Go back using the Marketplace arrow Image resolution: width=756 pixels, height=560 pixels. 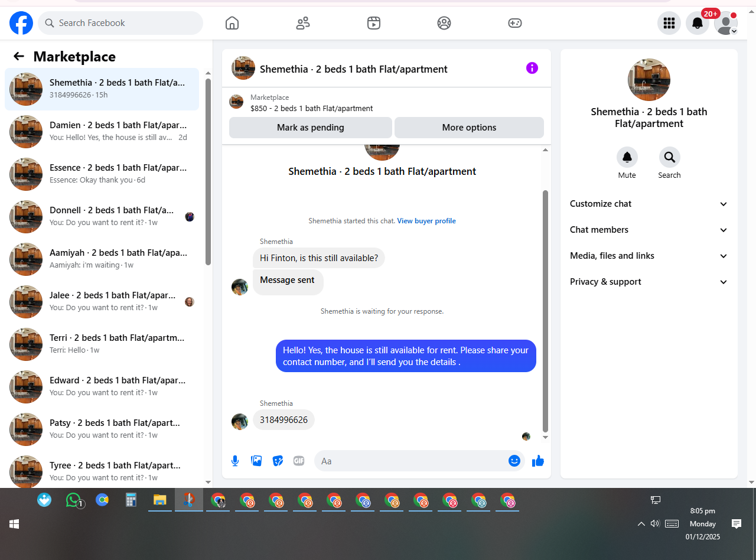coord(19,56)
